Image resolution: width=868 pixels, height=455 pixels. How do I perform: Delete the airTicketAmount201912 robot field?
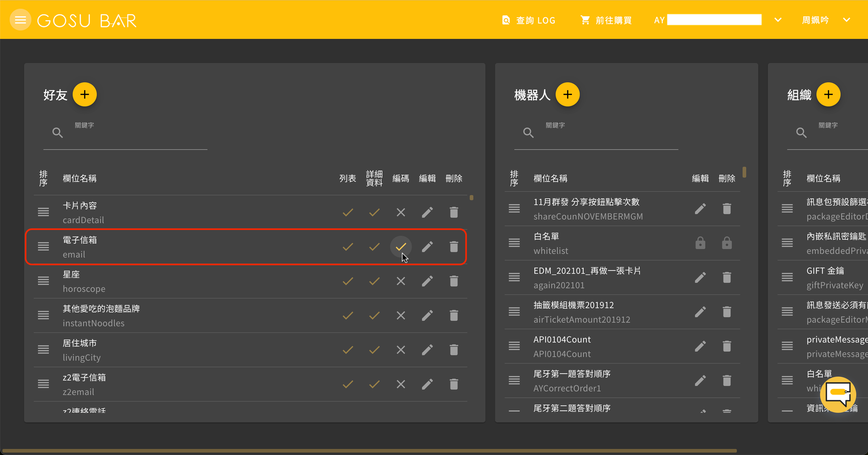coord(727,312)
